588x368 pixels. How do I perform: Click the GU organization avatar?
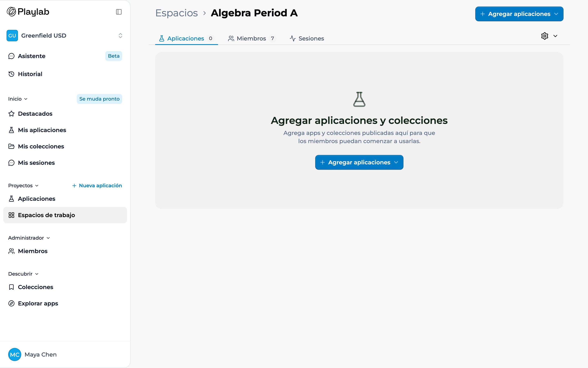pos(12,36)
